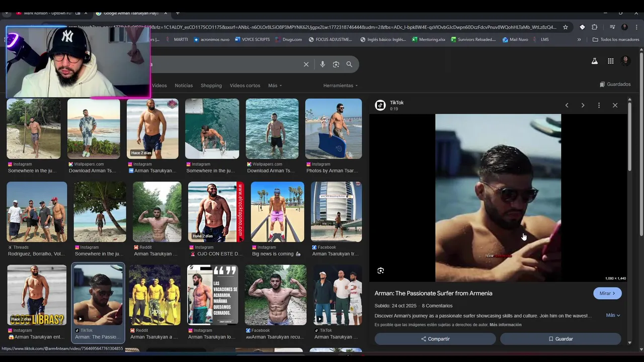Open Search Labs flask icon
644x362 pixels.
point(594,61)
